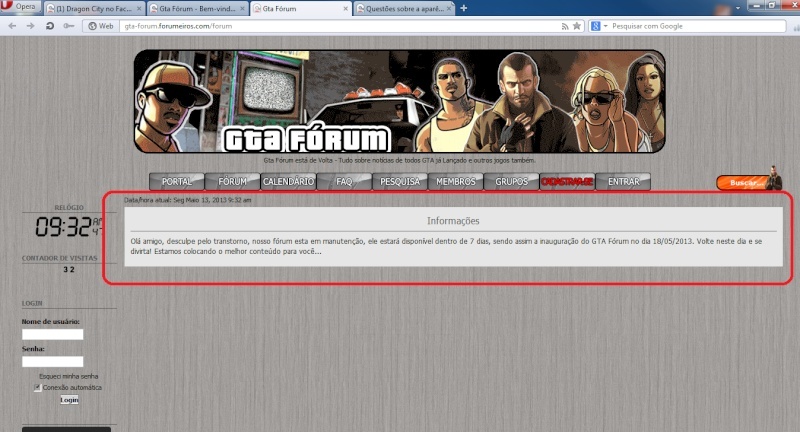The height and width of the screenshot is (432, 800).
Task: Open the FÓRUM navigation button
Action: (232, 182)
